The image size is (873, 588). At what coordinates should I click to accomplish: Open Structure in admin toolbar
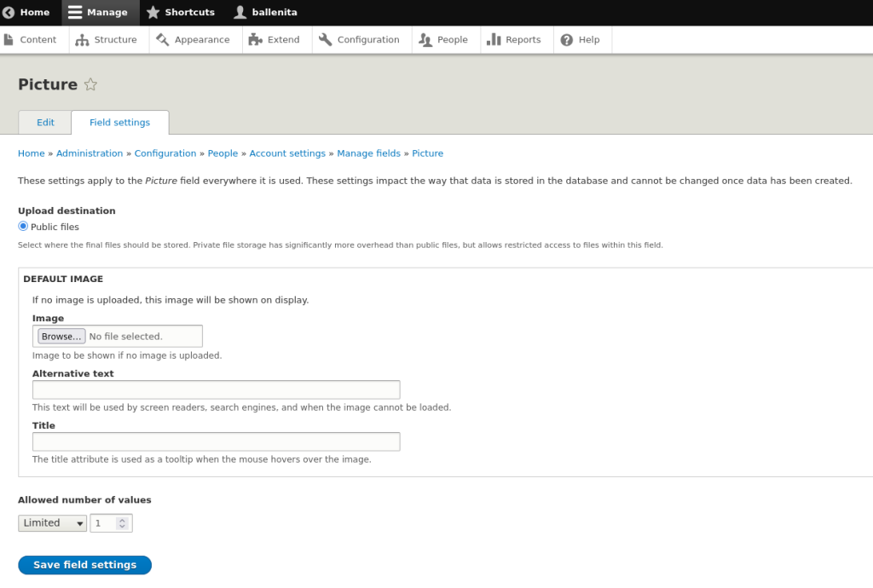(107, 40)
